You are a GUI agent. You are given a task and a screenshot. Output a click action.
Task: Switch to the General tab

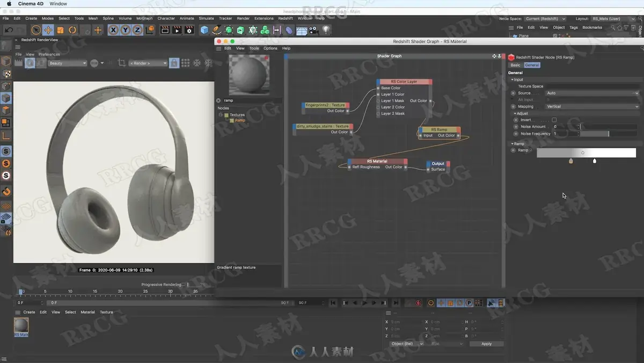point(532,65)
